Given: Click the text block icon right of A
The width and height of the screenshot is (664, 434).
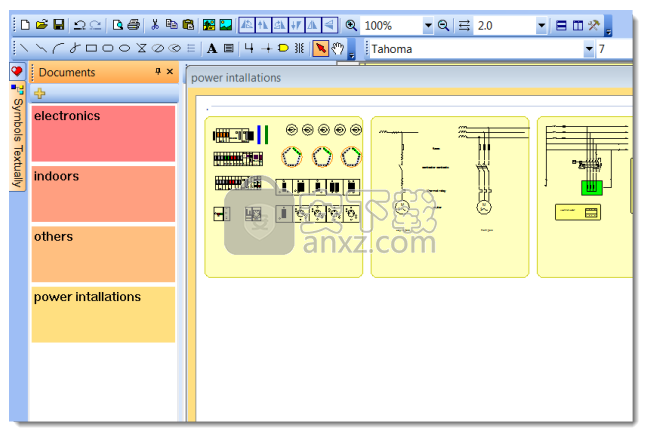Looking at the screenshot, I should coord(229,48).
